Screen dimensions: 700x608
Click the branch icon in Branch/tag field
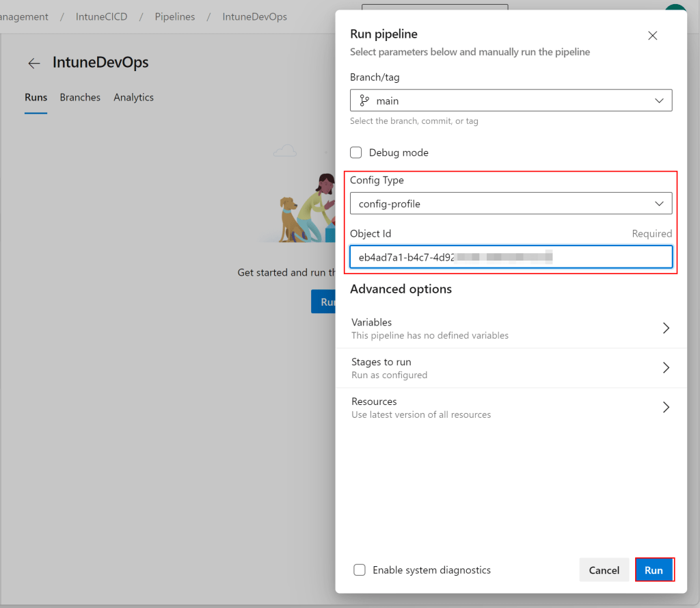coord(364,101)
